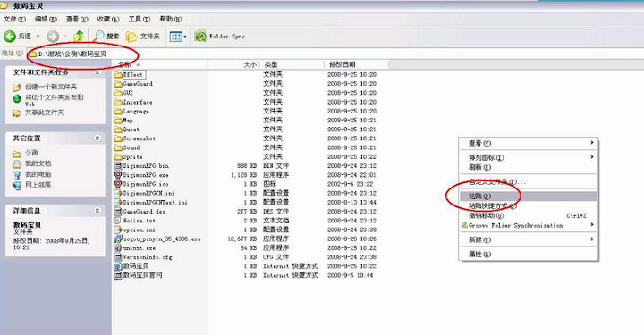The width and height of the screenshot is (644, 335).
Task: Choose 撤销移动 in context menu
Action: pyautogui.click(x=528, y=215)
